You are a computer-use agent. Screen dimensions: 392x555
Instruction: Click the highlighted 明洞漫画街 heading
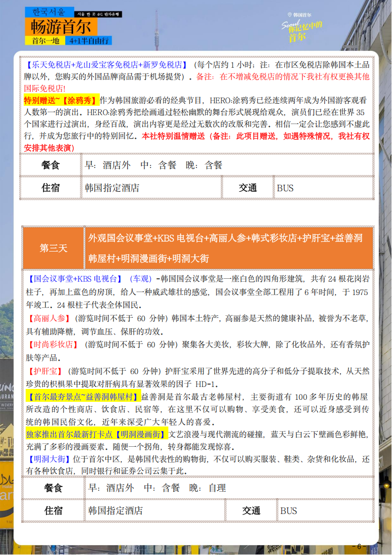pyautogui.click(x=97, y=434)
